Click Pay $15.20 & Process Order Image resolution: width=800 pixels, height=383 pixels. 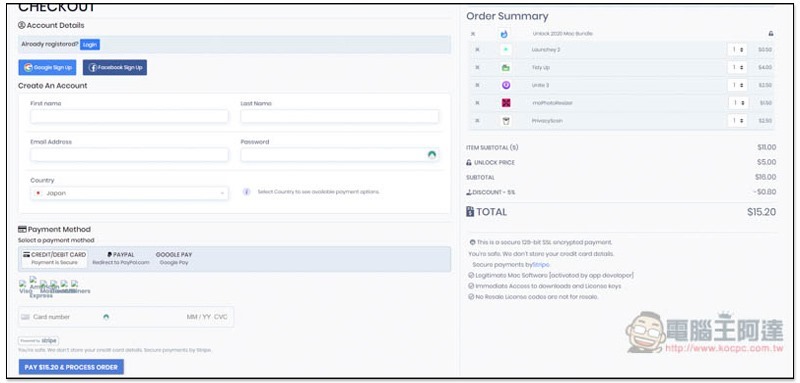tap(71, 367)
